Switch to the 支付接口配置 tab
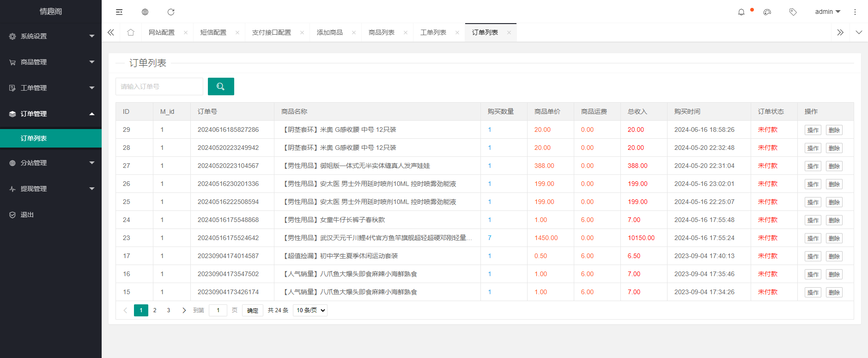This screenshot has width=868, height=358. click(272, 32)
